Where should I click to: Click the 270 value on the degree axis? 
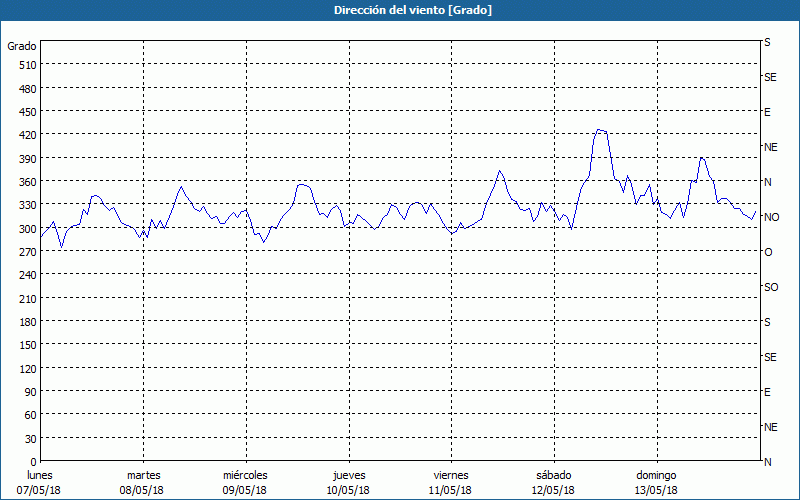click(29, 252)
